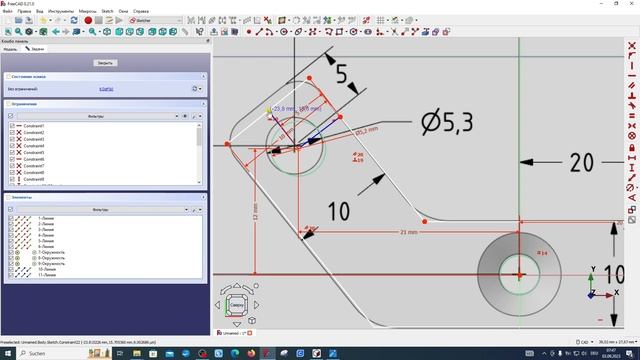Open the Файл menu

tap(7, 11)
